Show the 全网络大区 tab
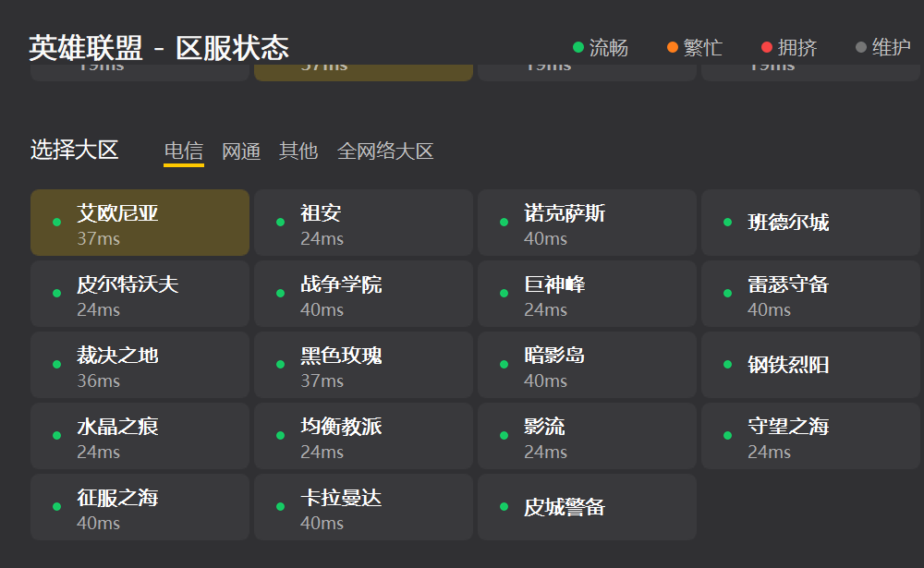The image size is (924, 568). (385, 151)
